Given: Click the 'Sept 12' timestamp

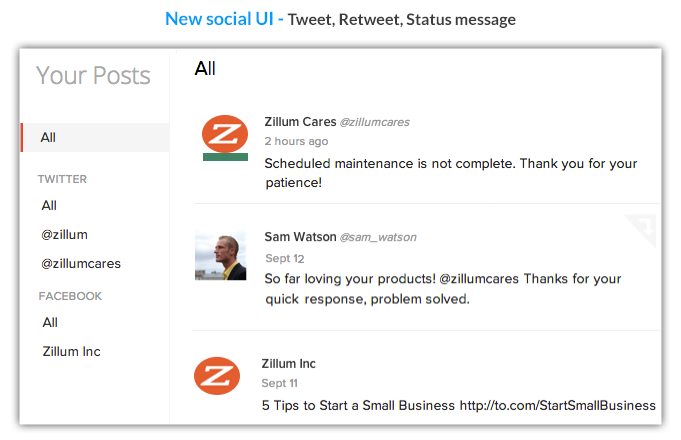Looking at the screenshot, I should (x=285, y=258).
